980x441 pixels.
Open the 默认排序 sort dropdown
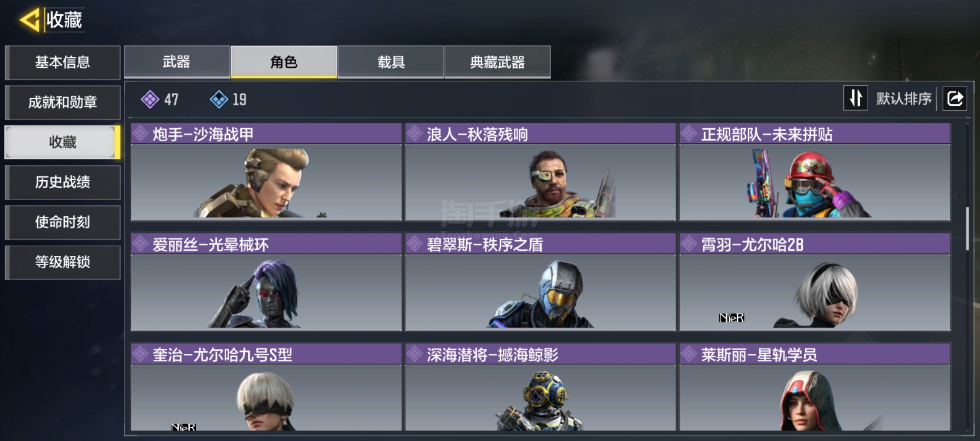(904, 99)
